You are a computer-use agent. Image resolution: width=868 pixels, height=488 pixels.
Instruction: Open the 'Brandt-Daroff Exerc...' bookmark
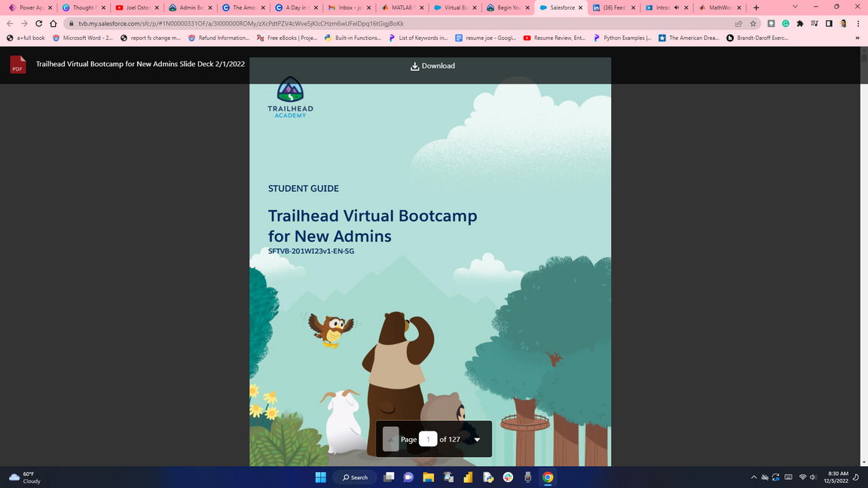757,38
